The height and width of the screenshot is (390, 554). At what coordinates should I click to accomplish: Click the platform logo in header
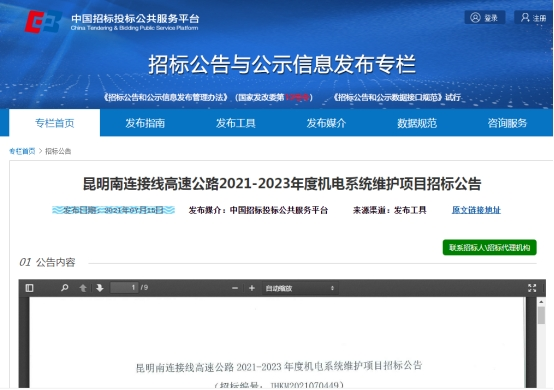point(43,21)
